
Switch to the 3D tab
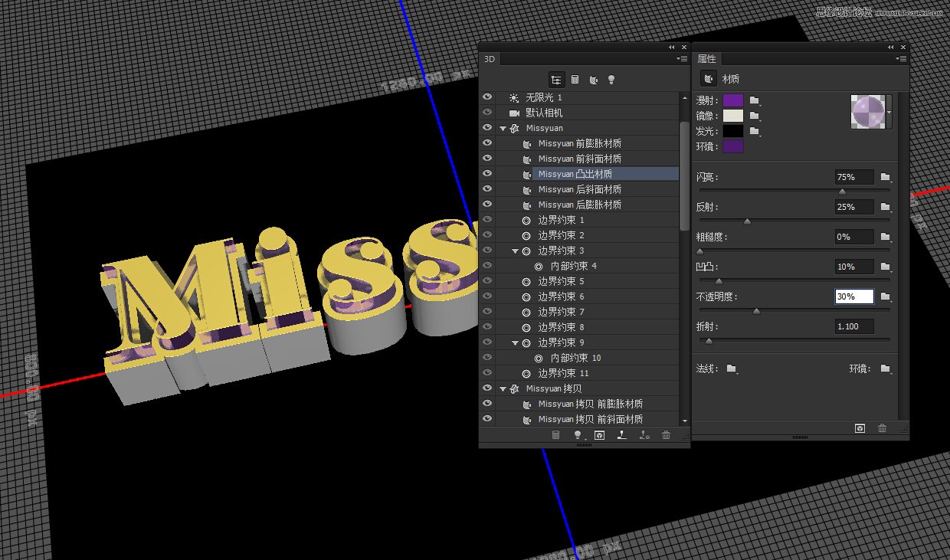(488, 58)
